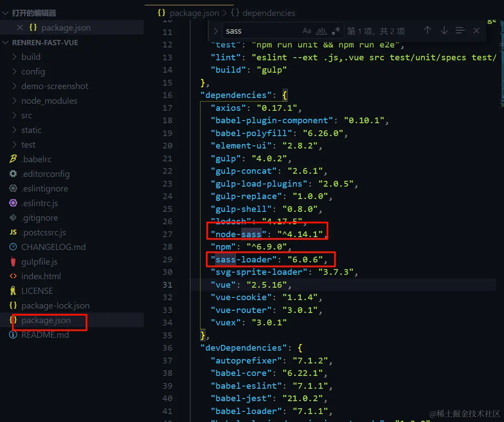504x422 pixels.
Task: Click the "npm" dependency line
Action: (251, 246)
